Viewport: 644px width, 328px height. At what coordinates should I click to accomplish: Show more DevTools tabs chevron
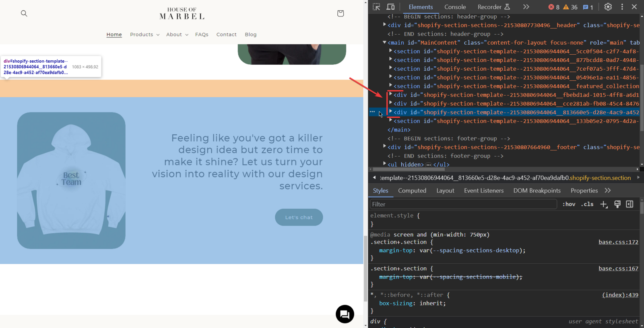pyautogui.click(x=526, y=7)
